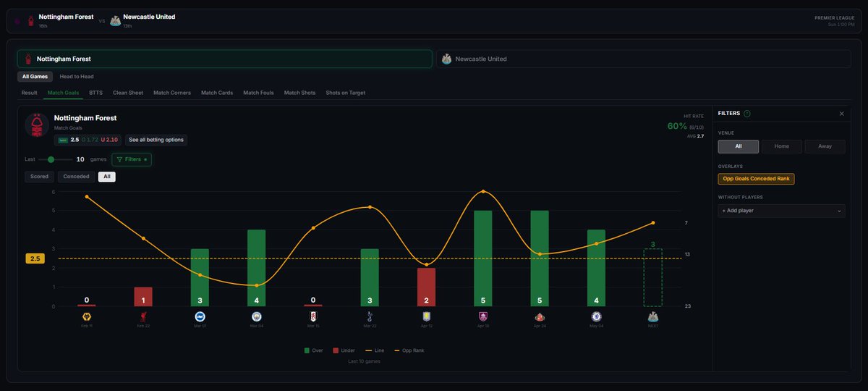Select the Nottingham Forest team tab
Image resolution: width=868 pixels, height=391 pixels.
pos(225,59)
